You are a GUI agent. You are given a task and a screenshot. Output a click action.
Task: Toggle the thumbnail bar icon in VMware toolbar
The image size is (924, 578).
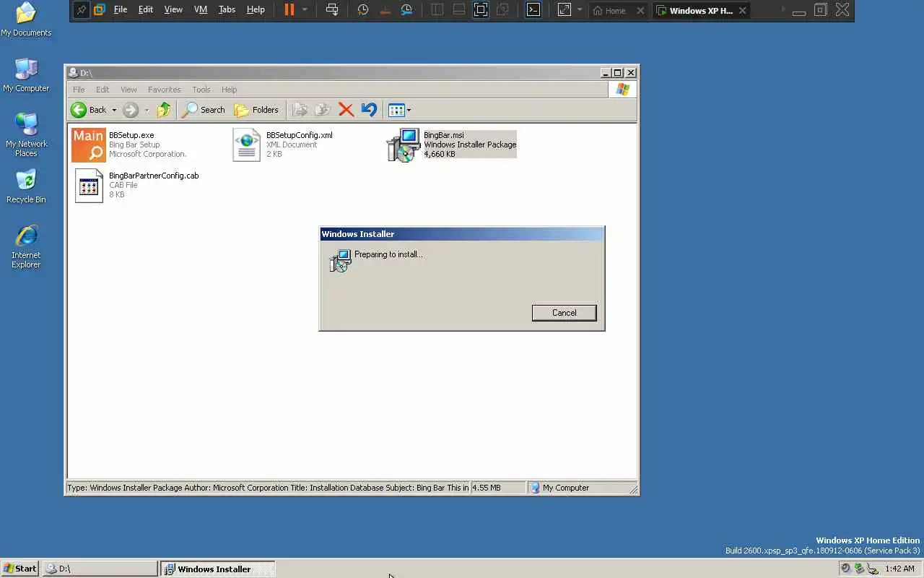click(459, 10)
